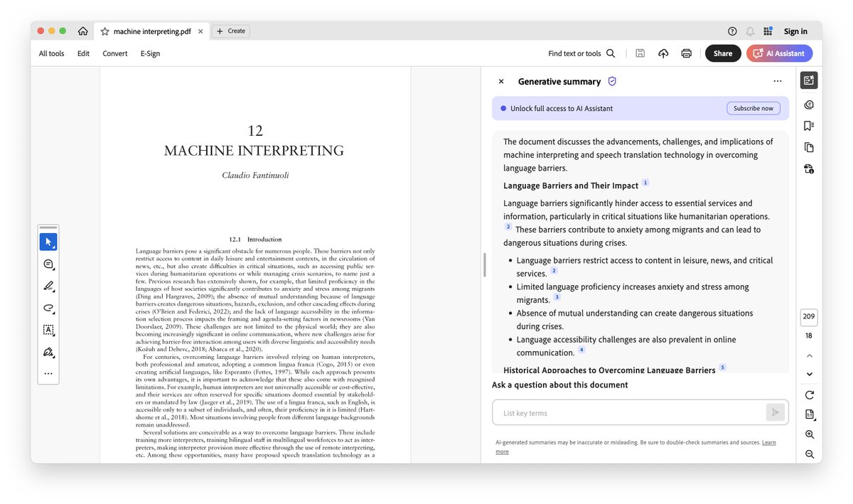Open page display fit options

809,414
